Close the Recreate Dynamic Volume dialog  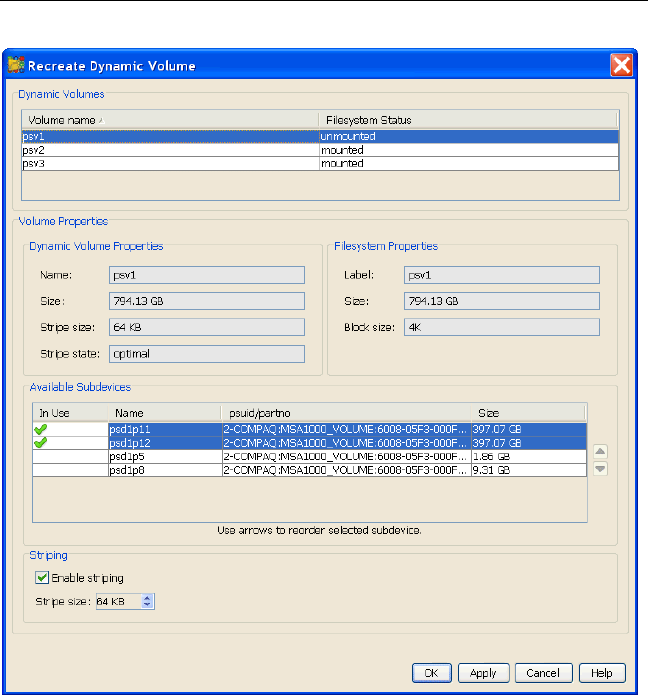[x=621, y=66]
